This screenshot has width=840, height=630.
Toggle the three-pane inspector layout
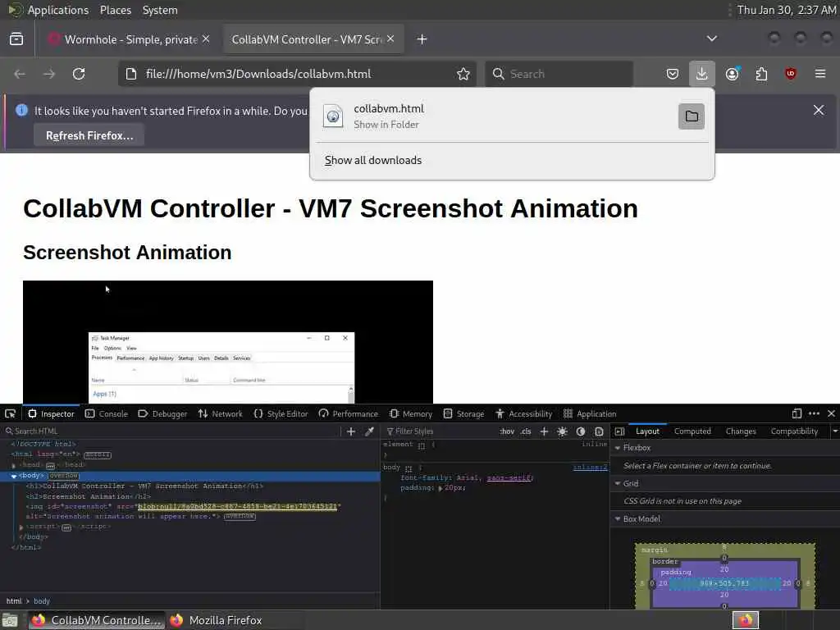tap(620, 431)
